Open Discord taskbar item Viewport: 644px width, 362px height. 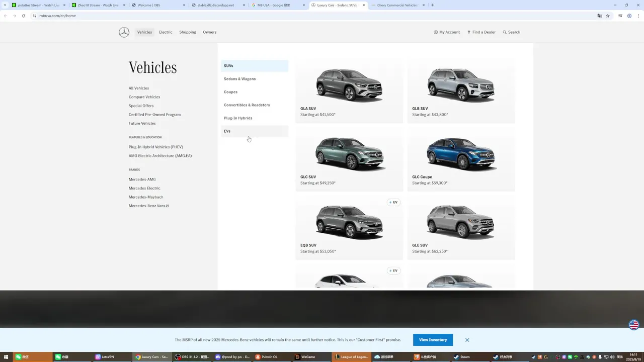pyautogui.click(x=233, y=357)
